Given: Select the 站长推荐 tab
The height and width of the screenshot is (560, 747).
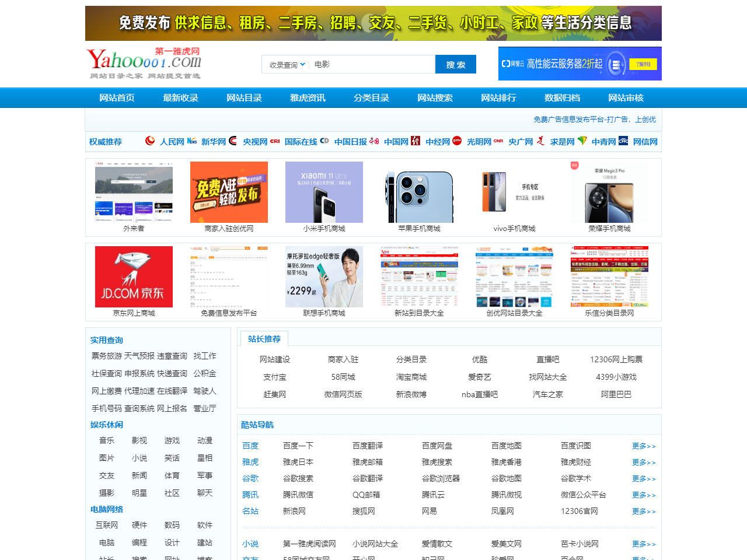Looking at the screenshot, I should click(x=264, y=339).
